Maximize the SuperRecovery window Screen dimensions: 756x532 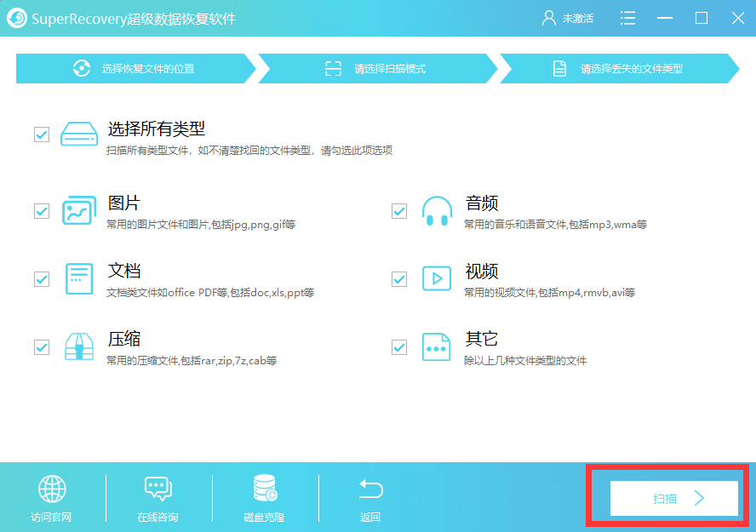(x=702, y=19)
